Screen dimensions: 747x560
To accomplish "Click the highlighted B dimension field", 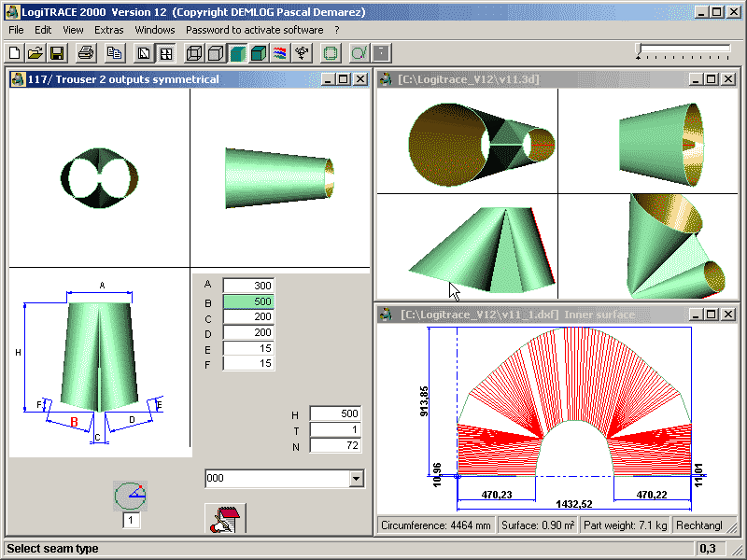I will pyautogui.click(x=248, y=301).
